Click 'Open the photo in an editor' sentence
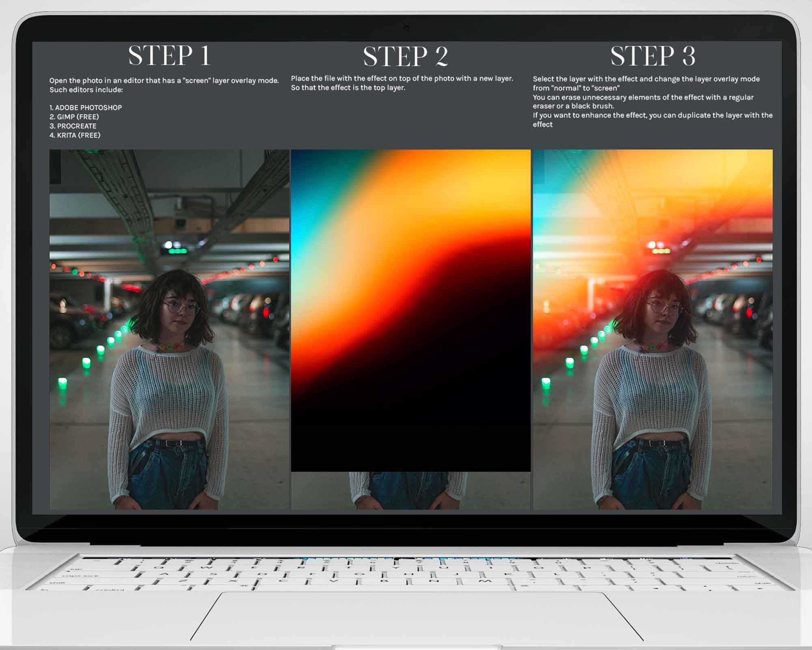Screen dimensions: 812x650 [x=164, y=80]
